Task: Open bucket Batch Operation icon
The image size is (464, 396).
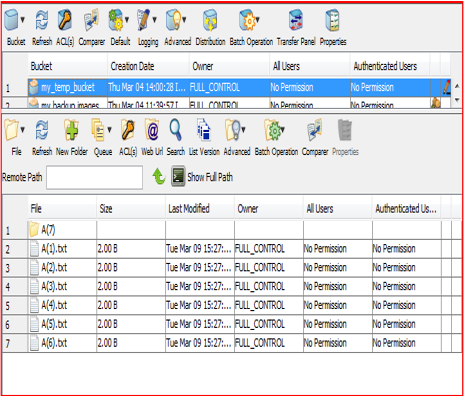Action: pyautogui.click(x=247, y=21)
